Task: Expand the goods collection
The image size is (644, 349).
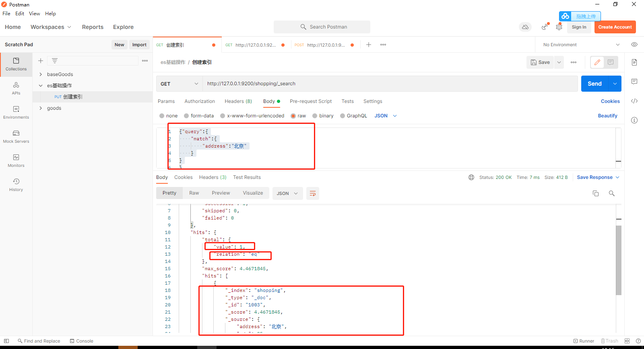Action: click(x=41, y=108)
